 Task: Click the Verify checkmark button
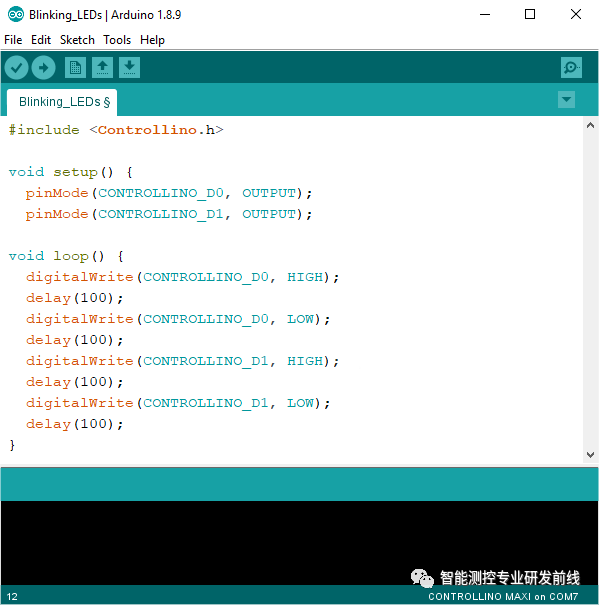coord(16,68)
